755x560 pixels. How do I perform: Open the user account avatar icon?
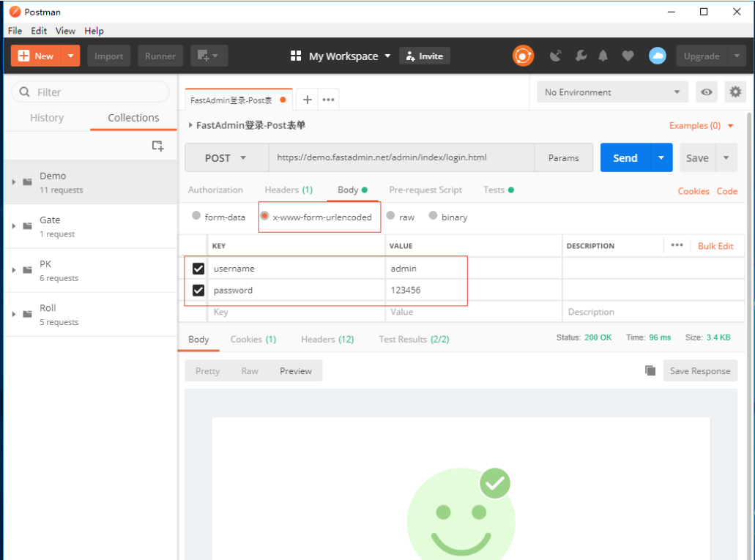click(658, 56)
